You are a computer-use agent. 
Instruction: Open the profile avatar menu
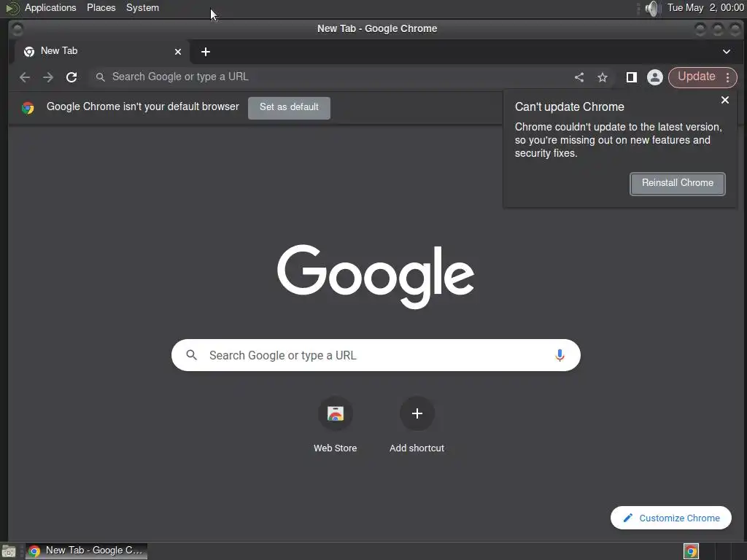pyautogui.click(x=655, y=77)
